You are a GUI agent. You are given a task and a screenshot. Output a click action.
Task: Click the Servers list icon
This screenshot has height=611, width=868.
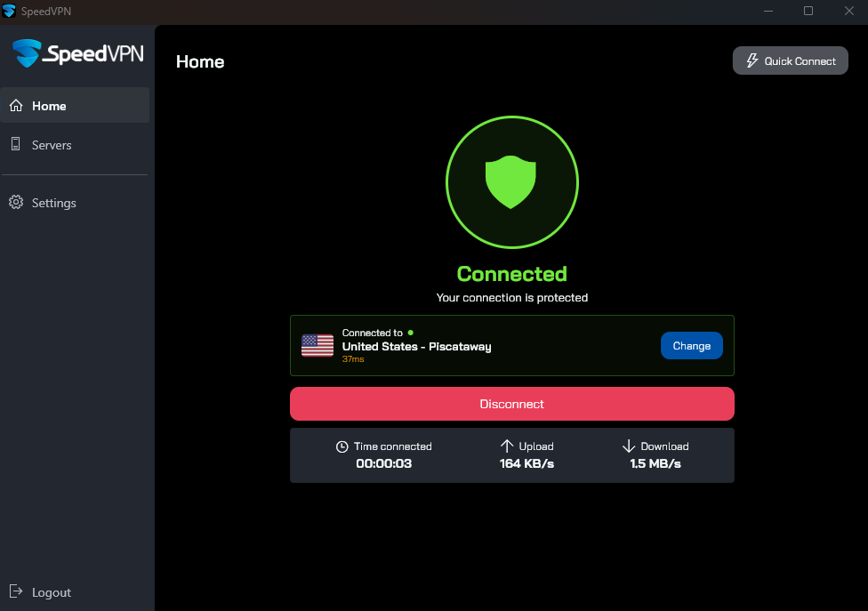click(15, 145)
